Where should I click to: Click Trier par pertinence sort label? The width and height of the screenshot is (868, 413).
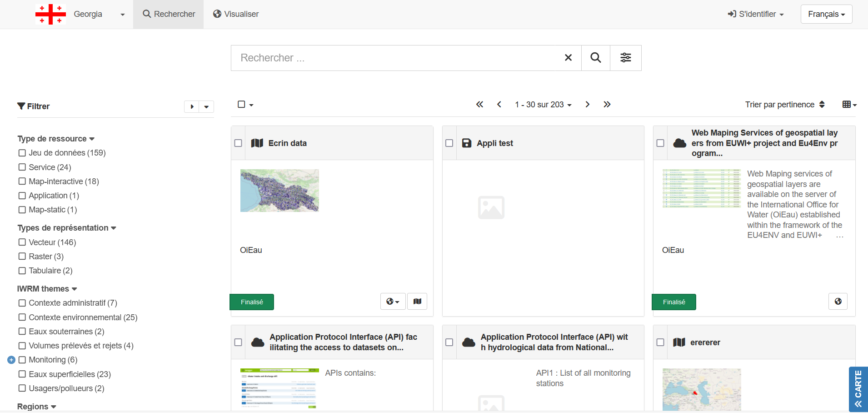[779, 105]
